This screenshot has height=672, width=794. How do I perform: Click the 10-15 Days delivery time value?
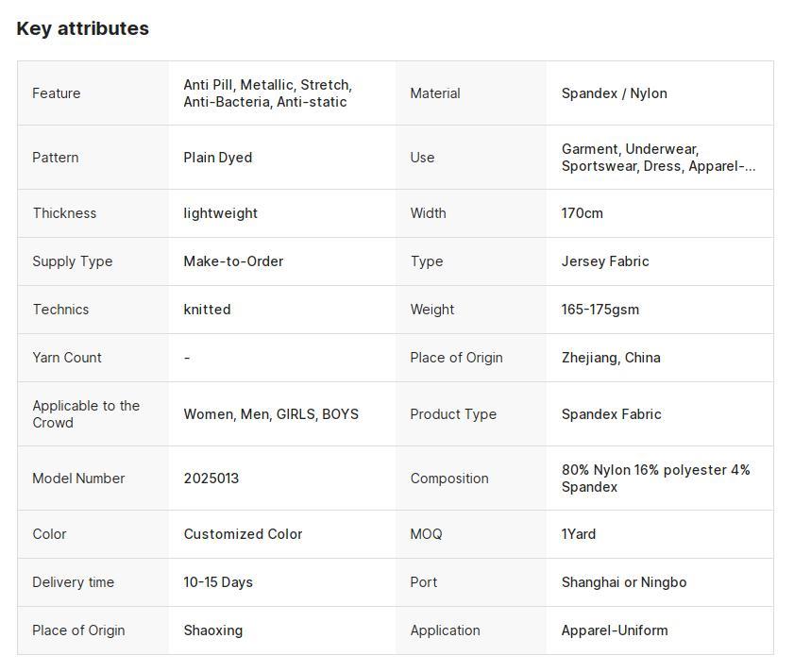pyautogui.click(x=218, y=582)
